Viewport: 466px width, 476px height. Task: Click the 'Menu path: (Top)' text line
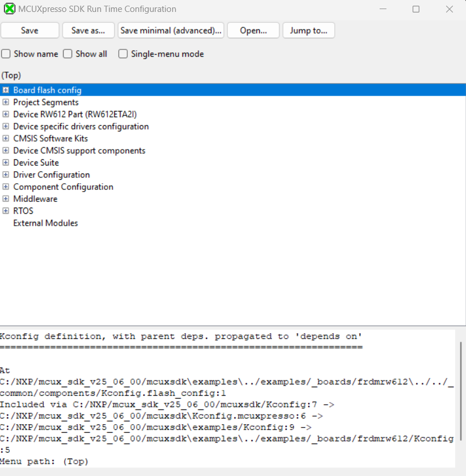point(44,461)
